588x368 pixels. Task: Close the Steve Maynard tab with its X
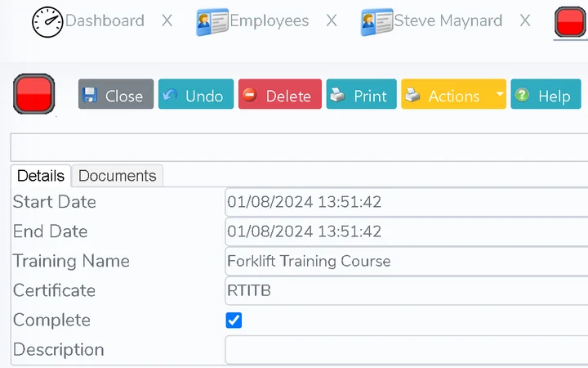(x=525, y=20)
